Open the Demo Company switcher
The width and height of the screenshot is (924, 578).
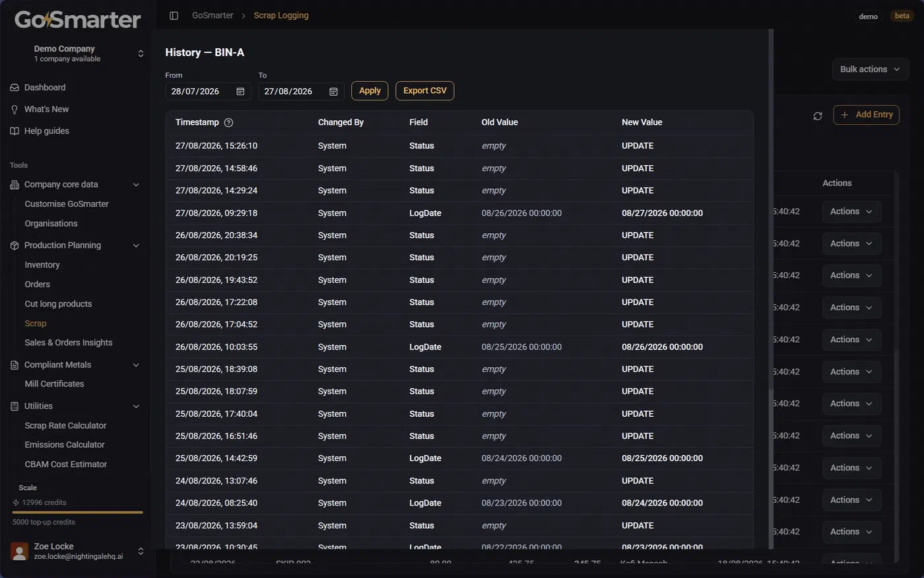(x=78, y=54)
